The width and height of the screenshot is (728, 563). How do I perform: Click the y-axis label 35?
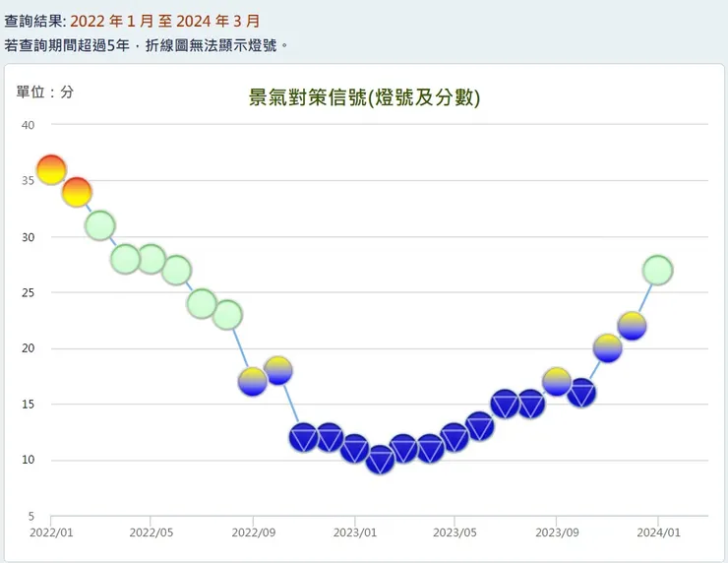point(28,181)
